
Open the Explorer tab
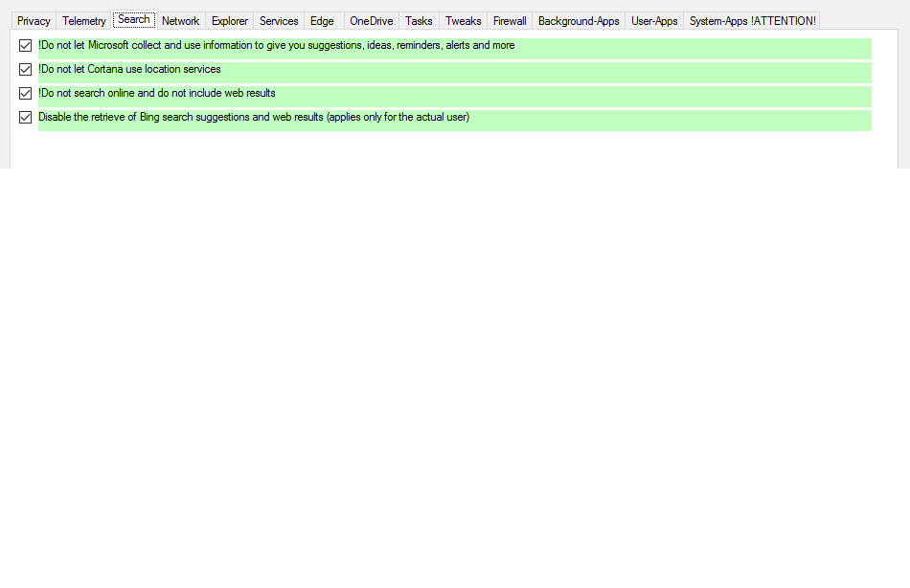click(x=230, y=21)
